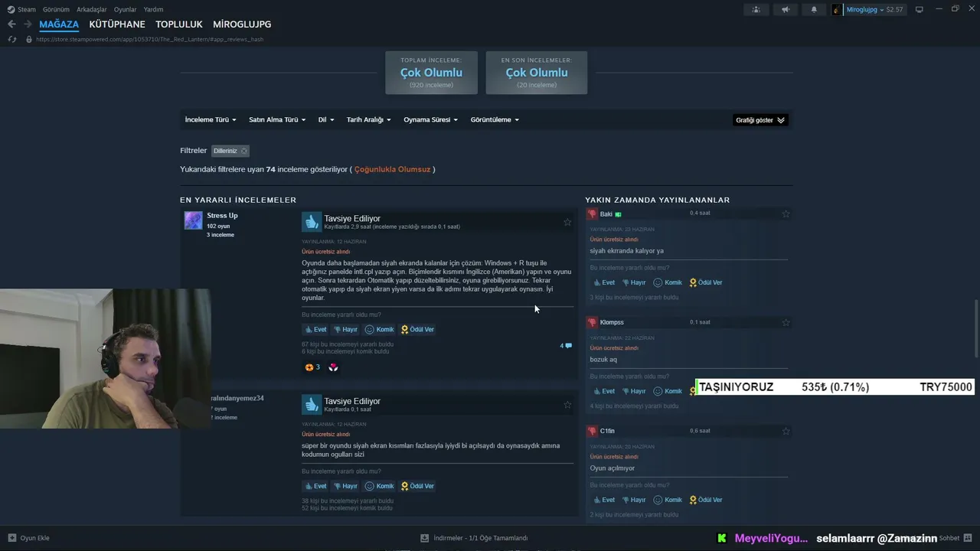Expand the Görüntüleme dropdown
980x551 pixels.
point(495,119)
